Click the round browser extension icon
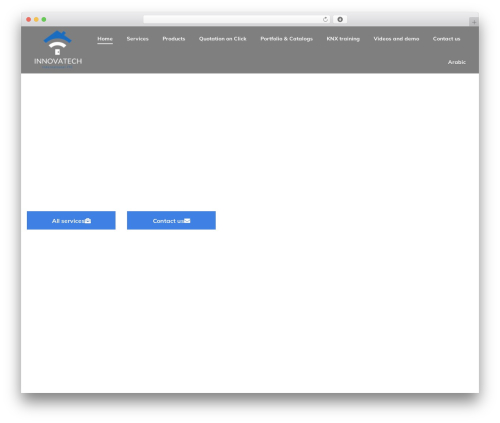 point(340,20)
